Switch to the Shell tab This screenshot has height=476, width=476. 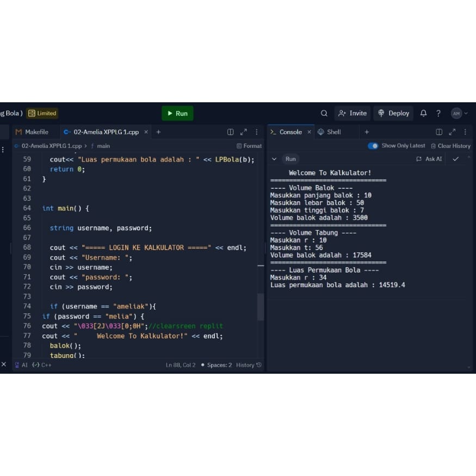(x=330, y=132)
